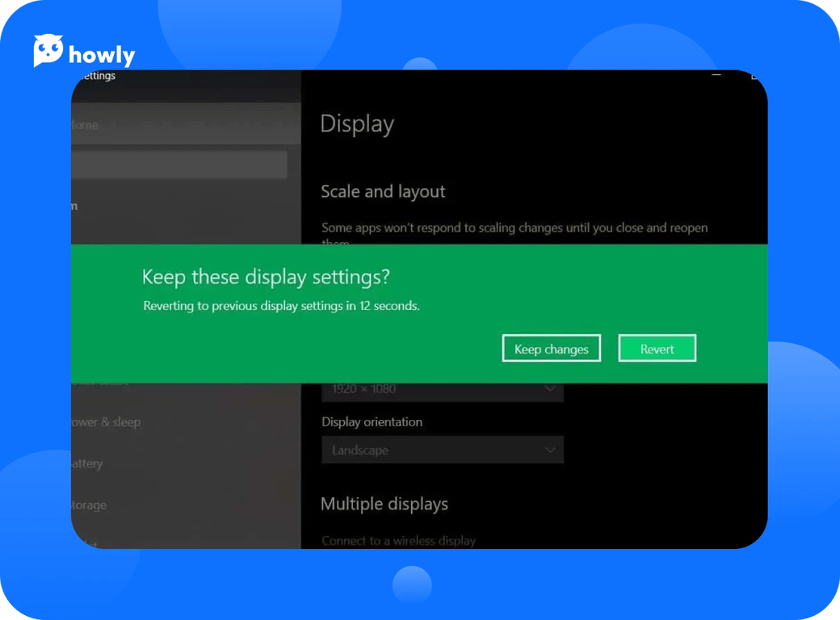Click the 'Keep these display settings?' dialog title
Viewport: 840px width, 620px height.
[266, 277]
